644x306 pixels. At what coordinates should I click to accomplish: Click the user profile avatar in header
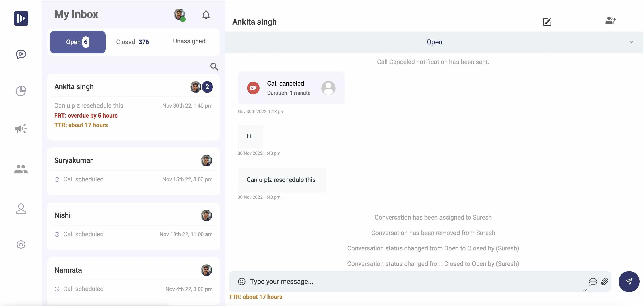click(180, 15)
